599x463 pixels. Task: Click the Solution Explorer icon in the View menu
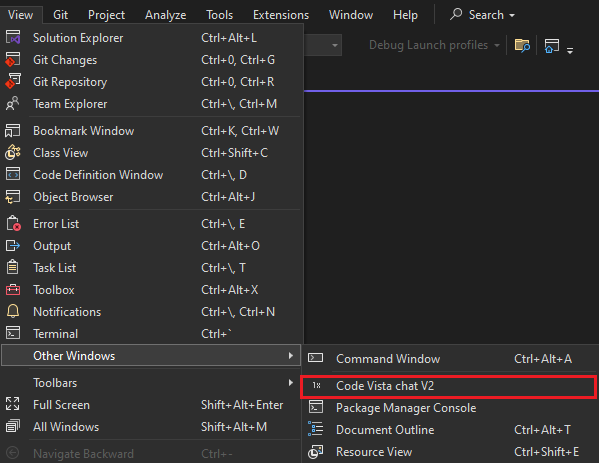[x=13, y=37]
